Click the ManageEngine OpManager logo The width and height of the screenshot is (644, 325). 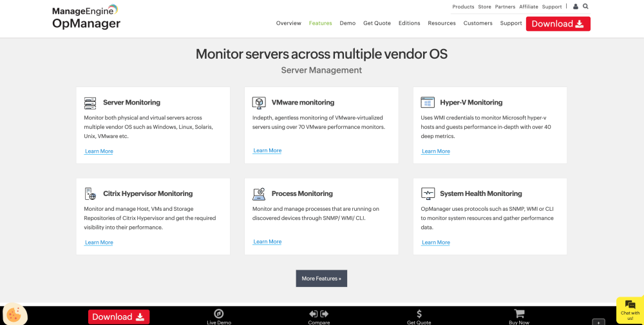pos(86,17)
